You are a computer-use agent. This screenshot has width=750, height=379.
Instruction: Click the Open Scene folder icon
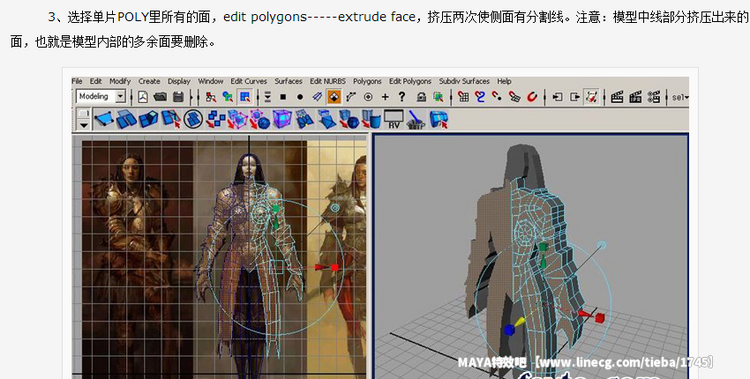pos(160,97)
